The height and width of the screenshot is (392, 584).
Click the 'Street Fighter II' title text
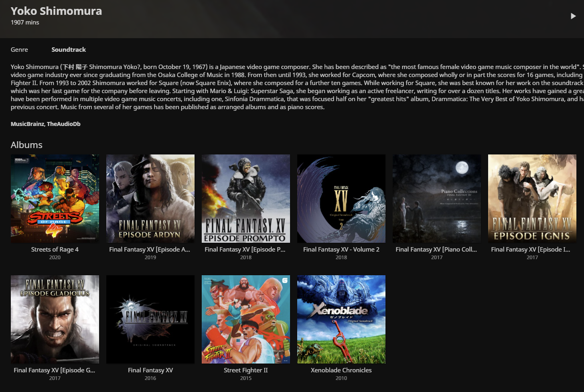(246, 370)
